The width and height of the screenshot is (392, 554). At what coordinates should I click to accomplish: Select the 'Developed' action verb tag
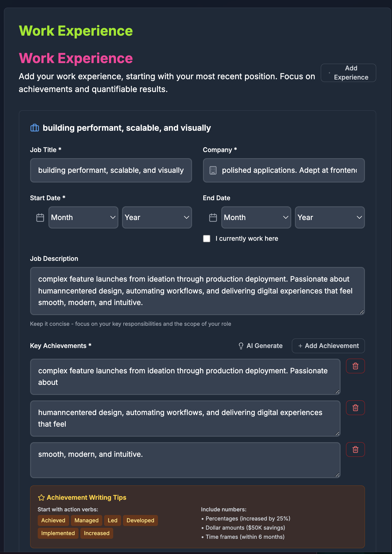pos(140,520)
